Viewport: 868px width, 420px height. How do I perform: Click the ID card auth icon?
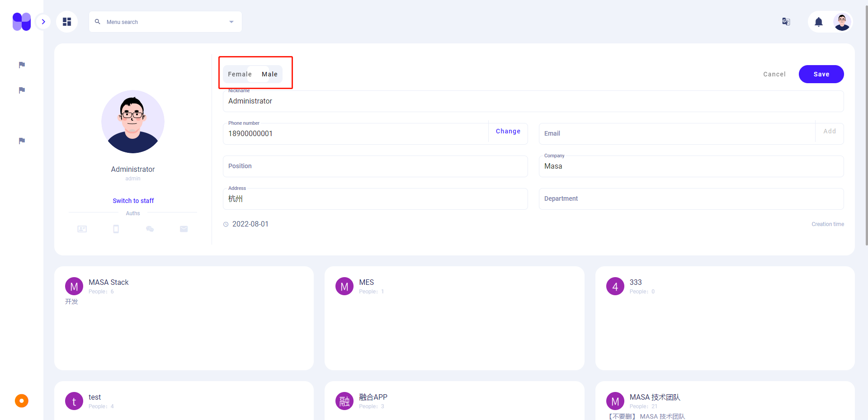82,229
